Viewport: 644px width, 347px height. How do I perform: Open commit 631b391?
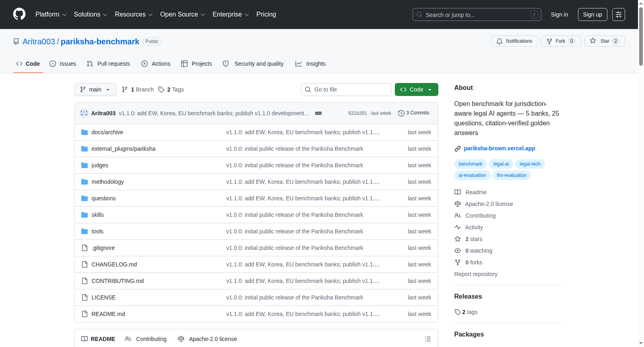pos(357,113)
